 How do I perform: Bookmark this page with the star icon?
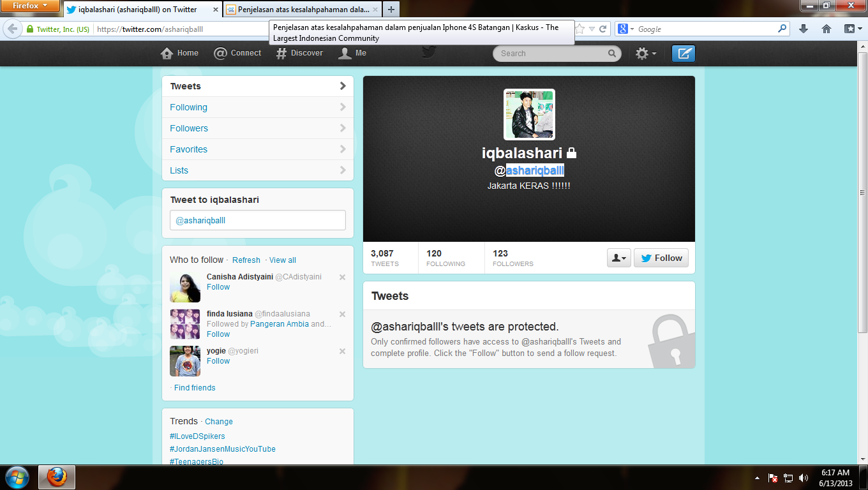[580, 29]
